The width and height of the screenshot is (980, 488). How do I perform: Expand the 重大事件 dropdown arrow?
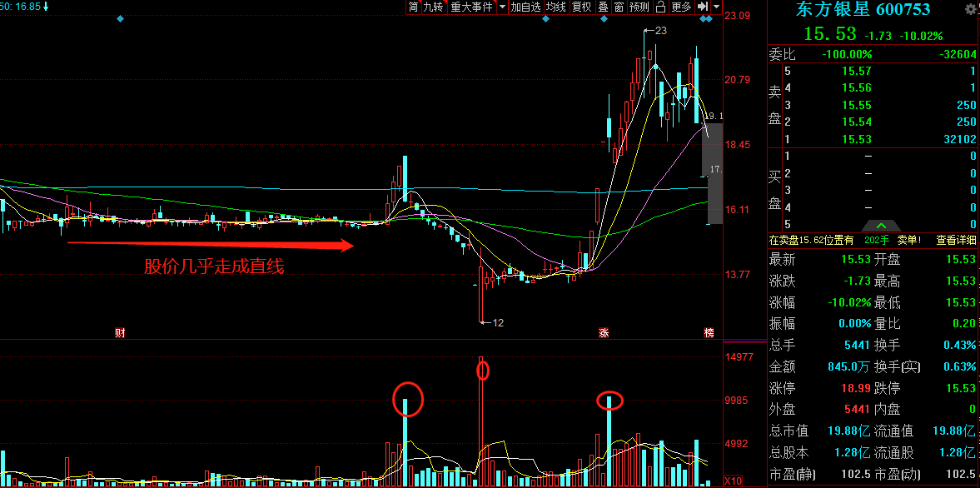click(x=501, y=7)
